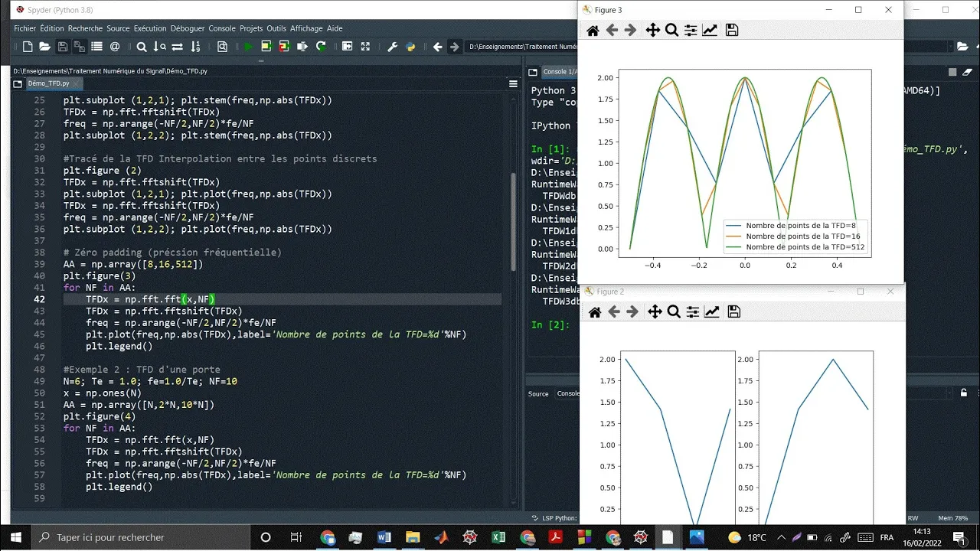Open editor pane options hamburger menu
The height and width of the screenshot is (551, 980).
tap(513, 84)
